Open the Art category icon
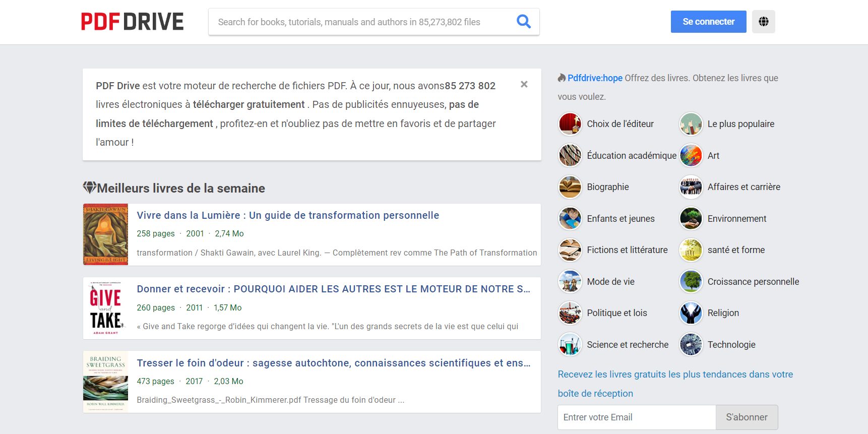Screen dimensions: 868x434 pyautogui.click(x=691, y=156)
